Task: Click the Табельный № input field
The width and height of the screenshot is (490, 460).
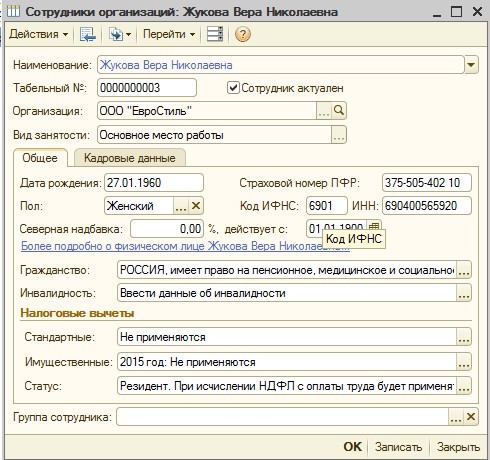Action: coord(147,88)
